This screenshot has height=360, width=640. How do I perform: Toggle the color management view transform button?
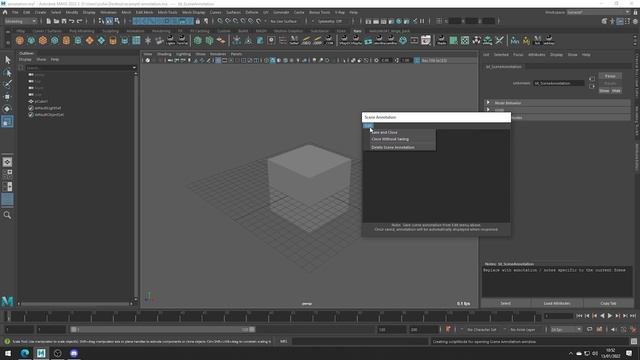pos(417,60)
